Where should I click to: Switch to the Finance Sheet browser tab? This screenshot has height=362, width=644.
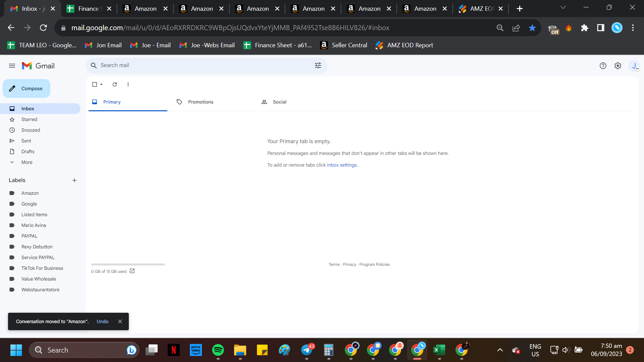coord(89,9)
